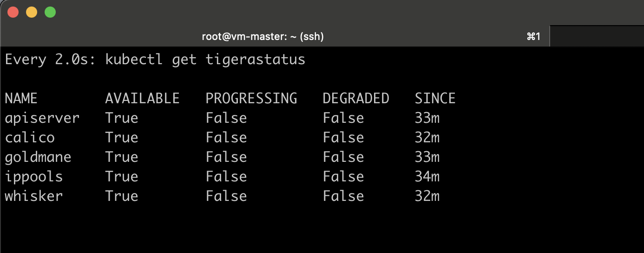Close the terminal window with red button
Screen dimensions: 644x253
13,12
